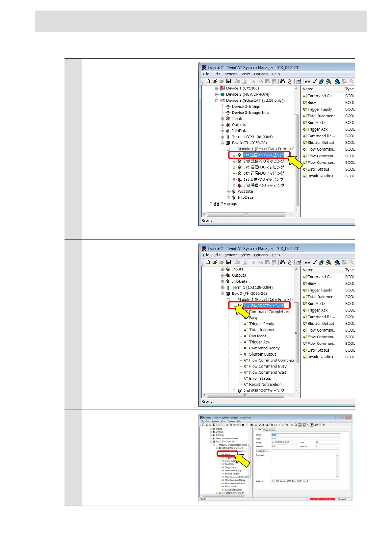Viewport: 392px width, 554px height.
Task: Click checkmark Check Configuration icon, middle screenshot
Action: [x=314, y=262]
